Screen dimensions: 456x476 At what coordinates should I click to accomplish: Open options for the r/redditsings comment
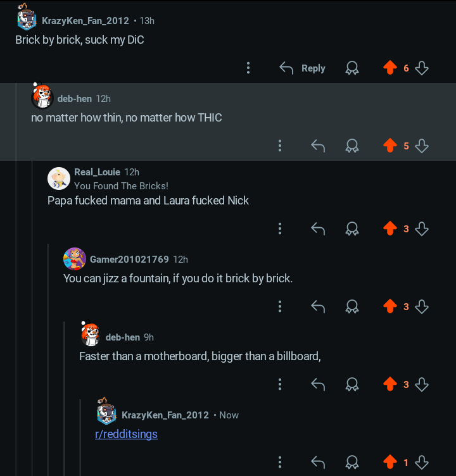[280, 462]
